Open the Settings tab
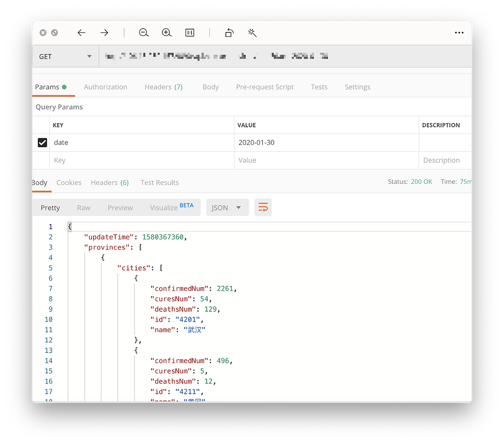 pos(357,87)
